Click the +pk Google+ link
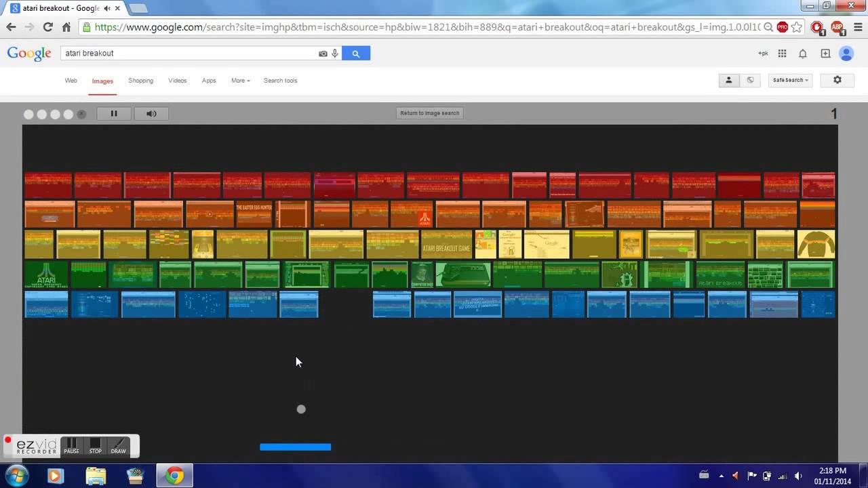868x488 pixels. coord(763,54)
